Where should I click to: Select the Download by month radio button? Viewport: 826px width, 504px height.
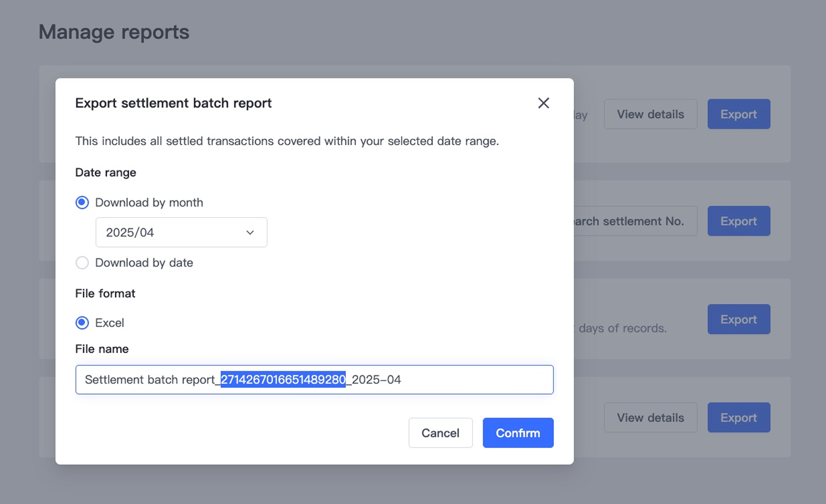click(x=82, y=202)
